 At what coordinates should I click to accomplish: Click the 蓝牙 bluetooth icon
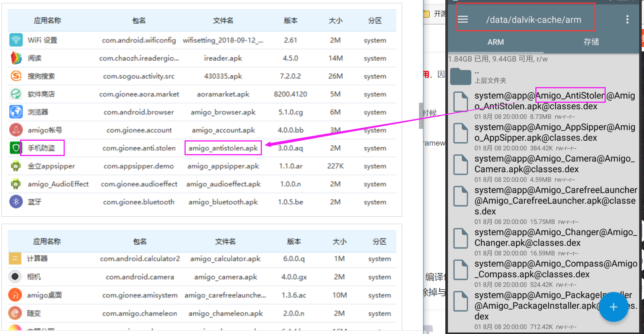pos(16,202)
